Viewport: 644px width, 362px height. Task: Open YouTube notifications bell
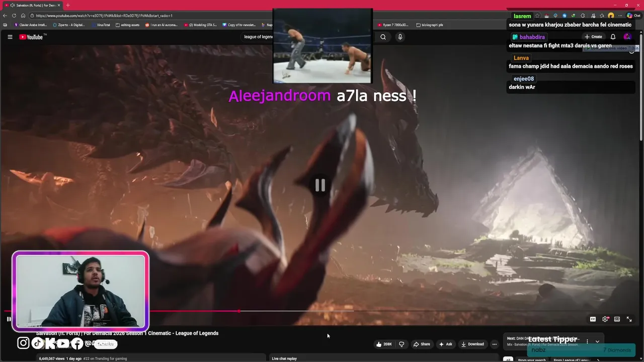[613, 37]
